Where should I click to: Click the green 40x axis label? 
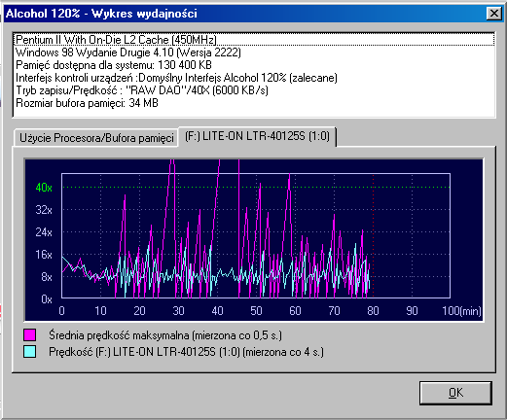pyautogui.click(x=44, y=188)
